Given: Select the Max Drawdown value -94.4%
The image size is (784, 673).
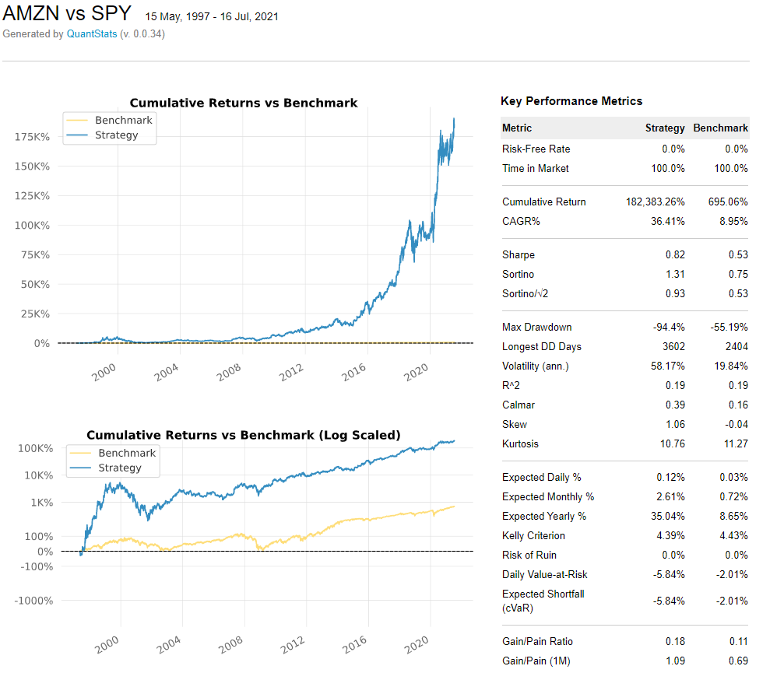Looking at the screenshot, I should point(669,328).
